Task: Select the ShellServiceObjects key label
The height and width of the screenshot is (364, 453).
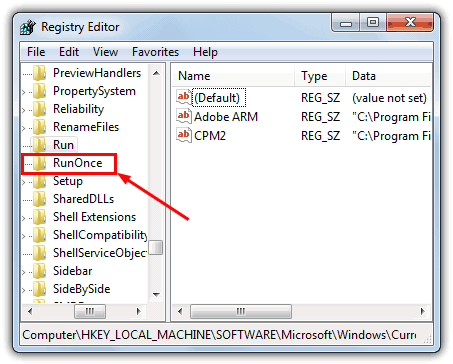Action: pos(100,253)
